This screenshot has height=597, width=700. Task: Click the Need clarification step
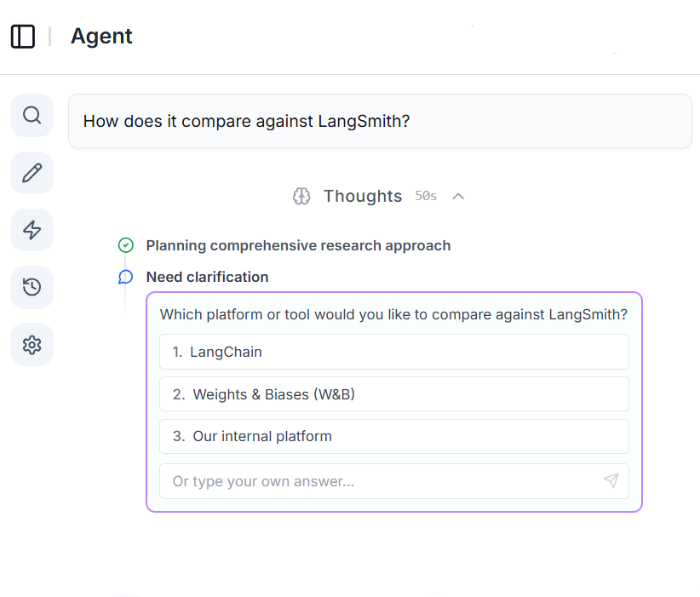(x=207, y=277)
